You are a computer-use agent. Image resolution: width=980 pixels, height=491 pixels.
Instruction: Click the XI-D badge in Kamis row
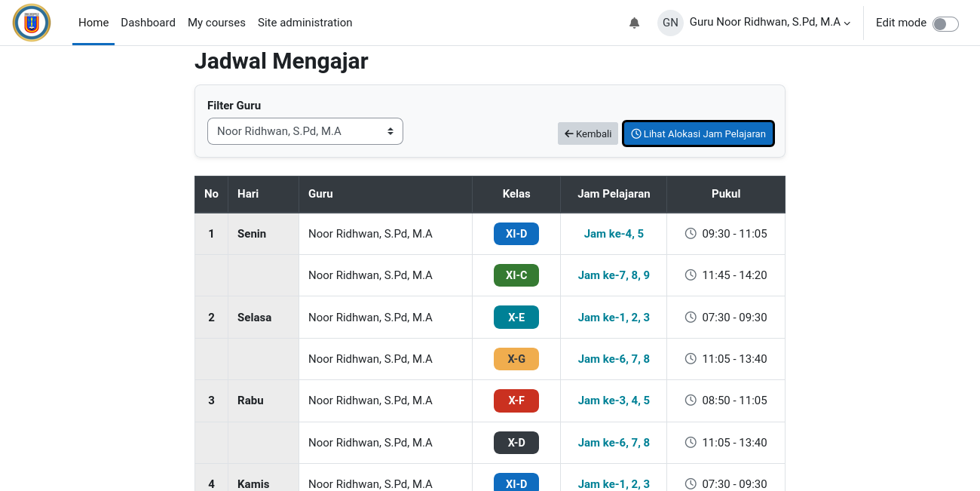516,483
